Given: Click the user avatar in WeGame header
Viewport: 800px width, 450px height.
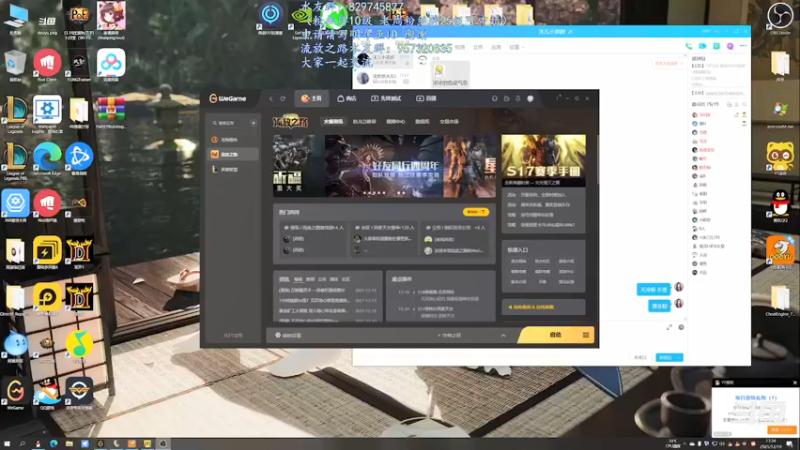Looking at the screenshot, I should point(530,98).
